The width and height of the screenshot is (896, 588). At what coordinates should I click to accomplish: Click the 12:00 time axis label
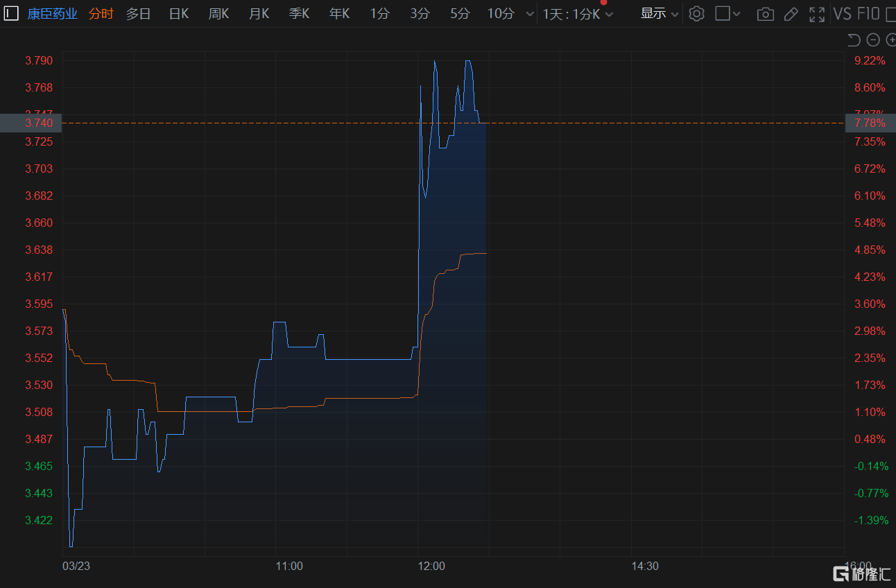431,566
